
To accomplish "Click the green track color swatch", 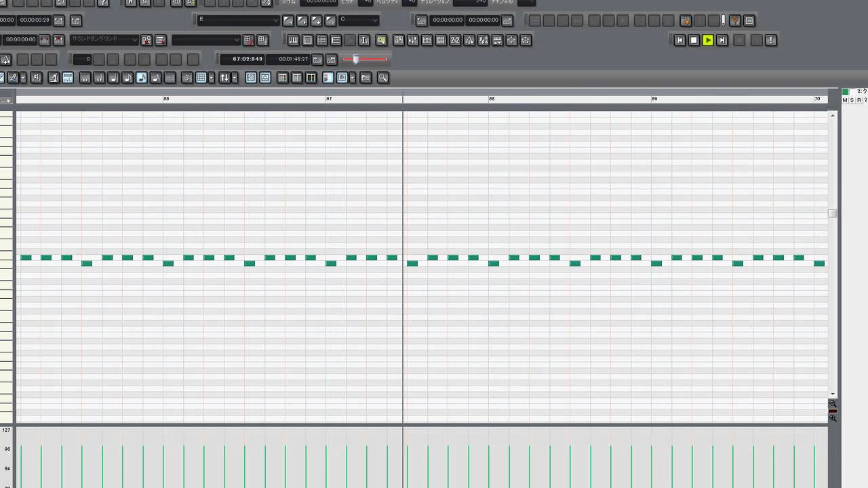I will coord(846,91).
